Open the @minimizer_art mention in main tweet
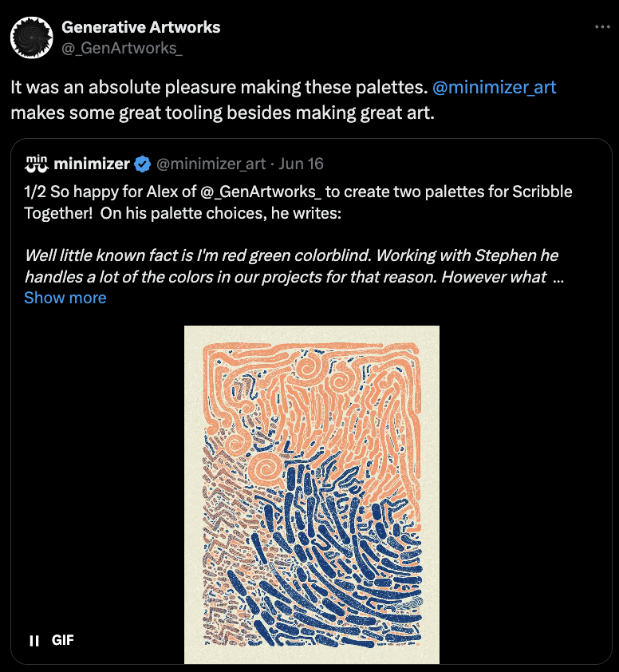Screen dimensions: 619x672 494,88
